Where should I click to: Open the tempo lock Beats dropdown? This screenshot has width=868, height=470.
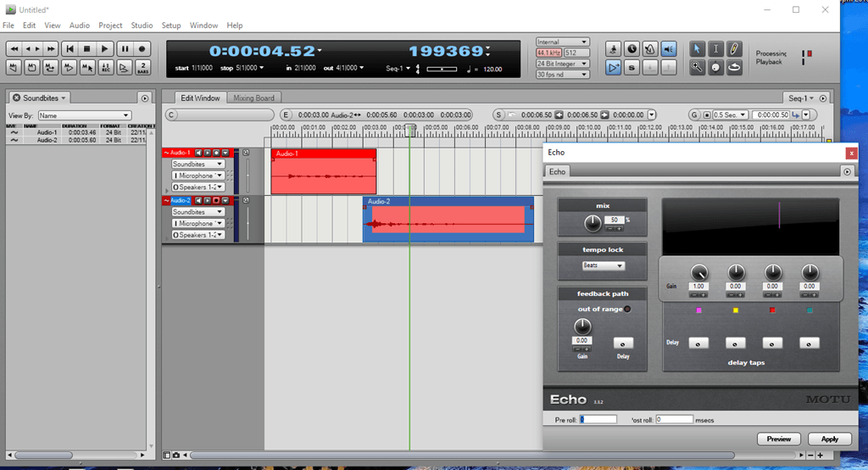click(x=603, y=266)
